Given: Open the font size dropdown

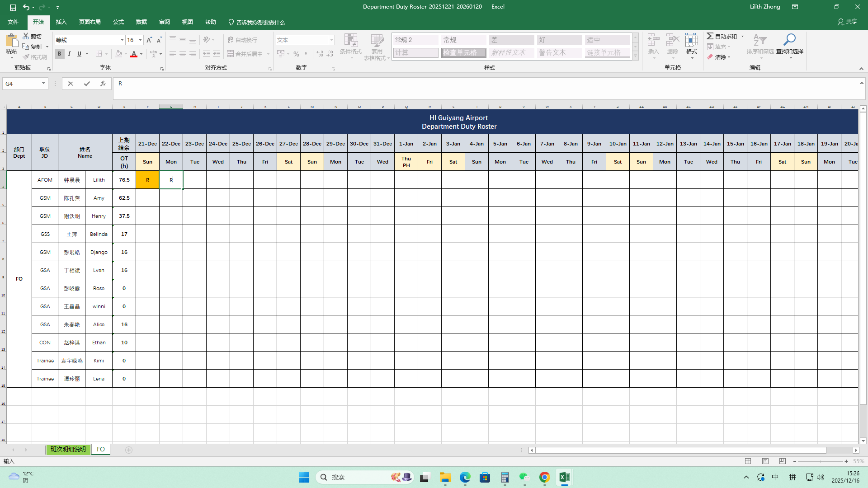Looking at the screenshot, I should pos(140,40).
